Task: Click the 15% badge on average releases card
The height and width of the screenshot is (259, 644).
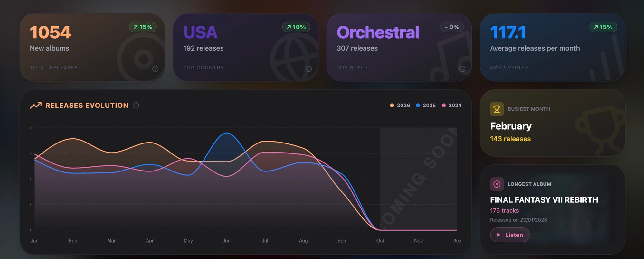Action: coord(603,27)
